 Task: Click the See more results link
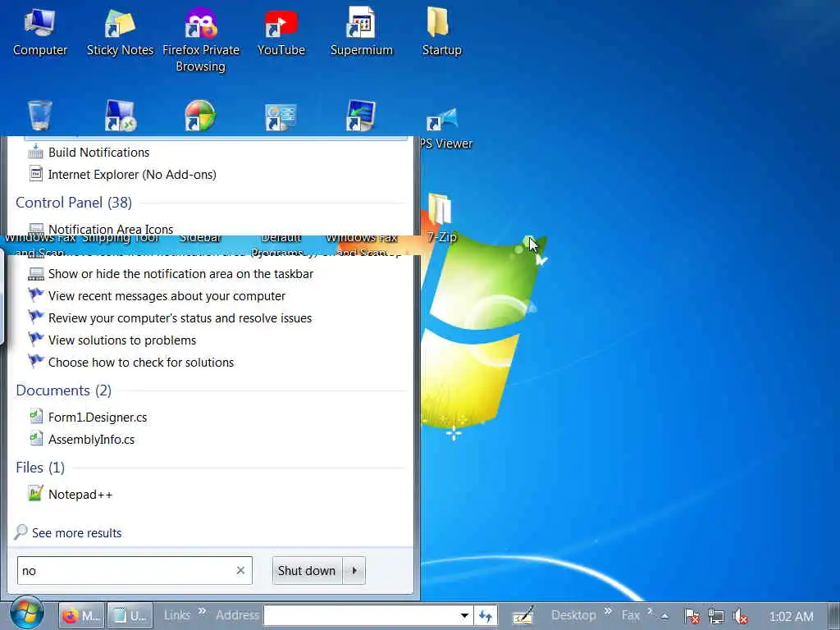[x=76, y=533]
